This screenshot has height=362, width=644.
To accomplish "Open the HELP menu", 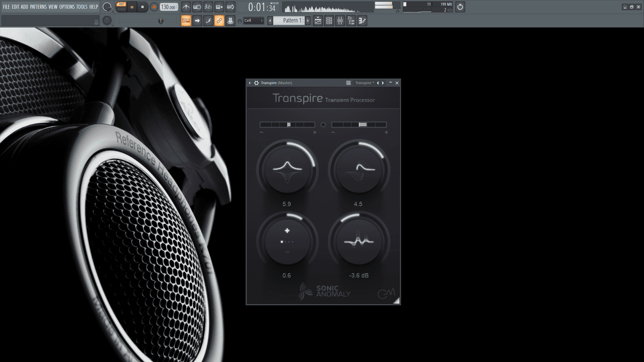I will [94, 7].
